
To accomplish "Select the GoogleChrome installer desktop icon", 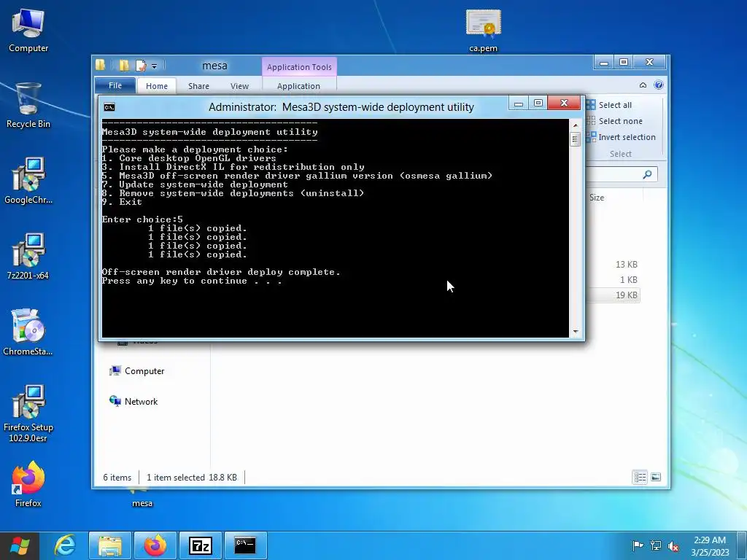I will coord(28,181).
